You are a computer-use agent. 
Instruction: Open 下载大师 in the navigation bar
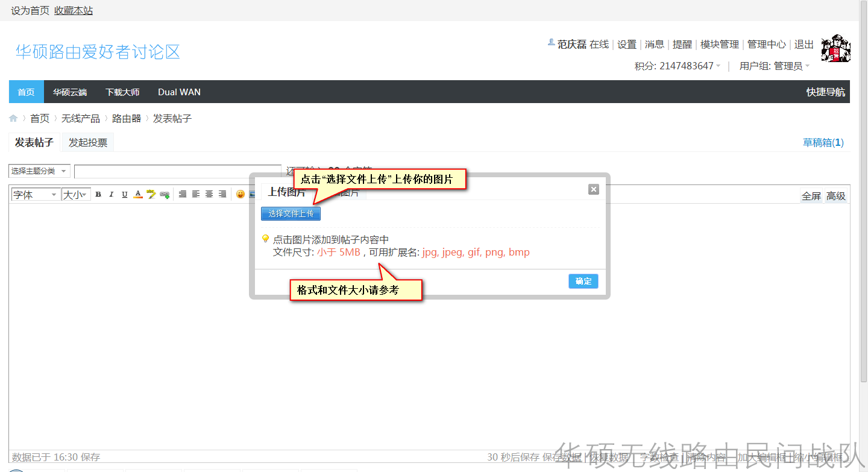(x=122, y=92)
